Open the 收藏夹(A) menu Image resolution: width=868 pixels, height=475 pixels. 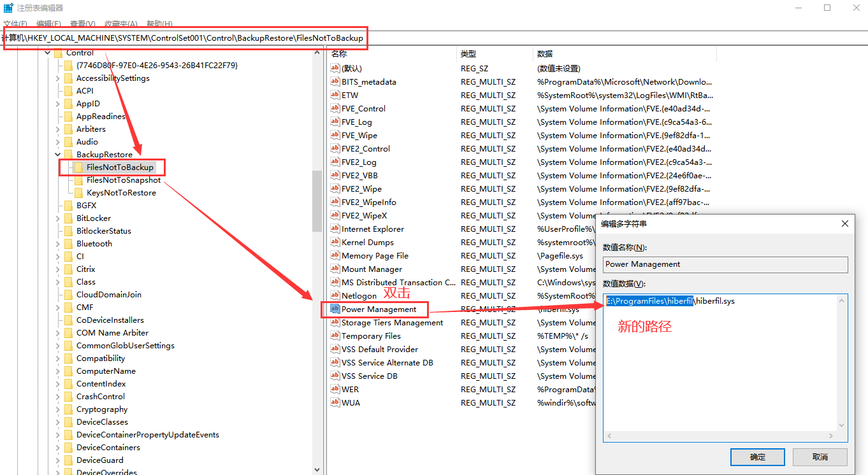point(121,24)
